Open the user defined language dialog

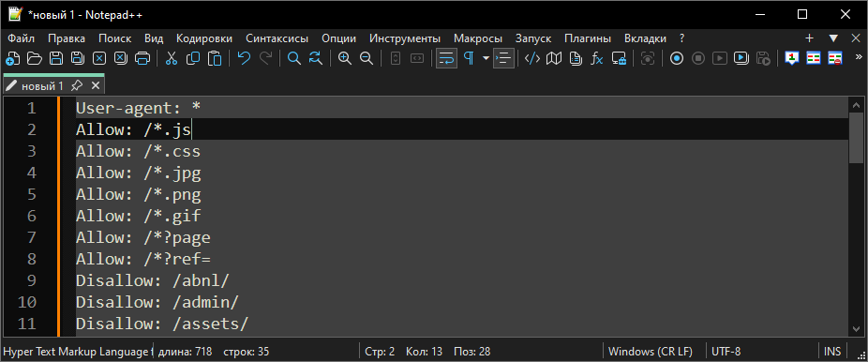click(532, 58)
